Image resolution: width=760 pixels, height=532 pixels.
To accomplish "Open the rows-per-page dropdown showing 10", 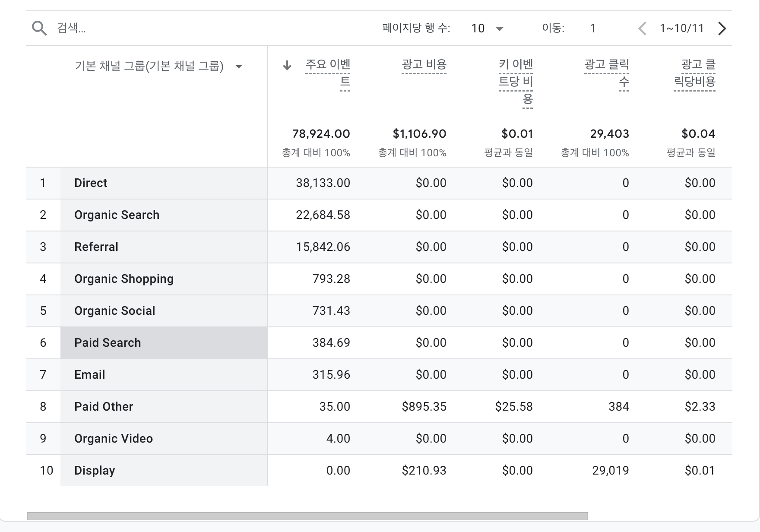I will tap(488, 28).
